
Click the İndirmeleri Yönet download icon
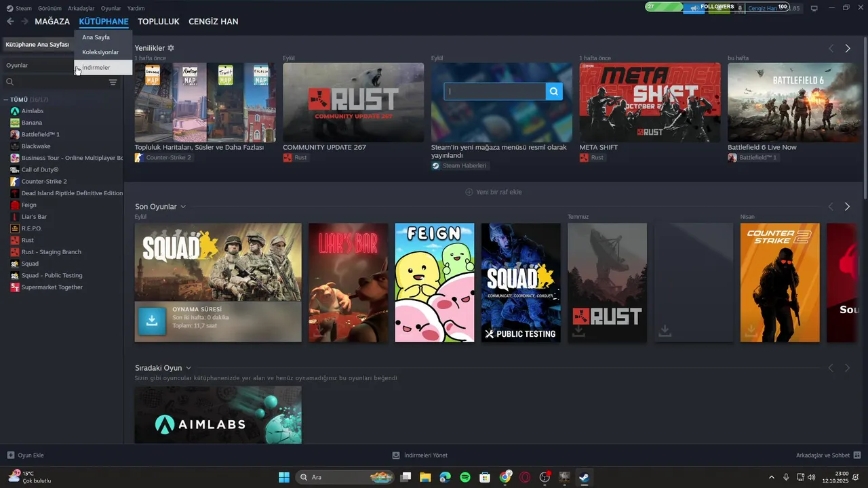pyautogui.click(x=396, y=455)
